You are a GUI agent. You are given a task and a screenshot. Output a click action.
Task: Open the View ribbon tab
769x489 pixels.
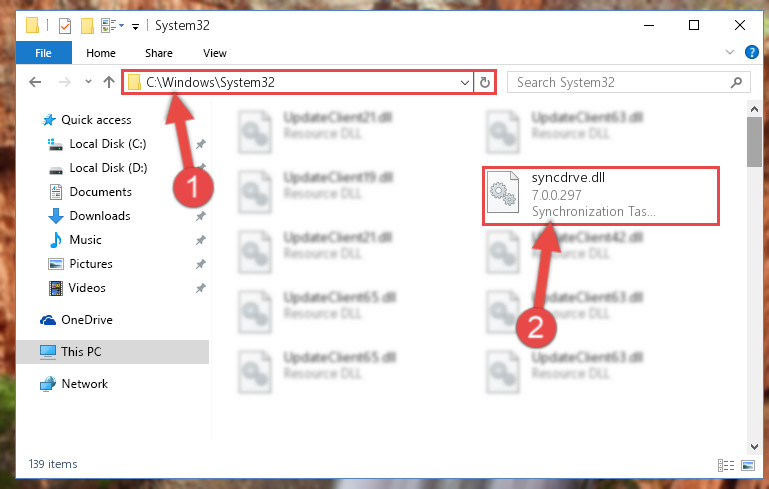215,53
